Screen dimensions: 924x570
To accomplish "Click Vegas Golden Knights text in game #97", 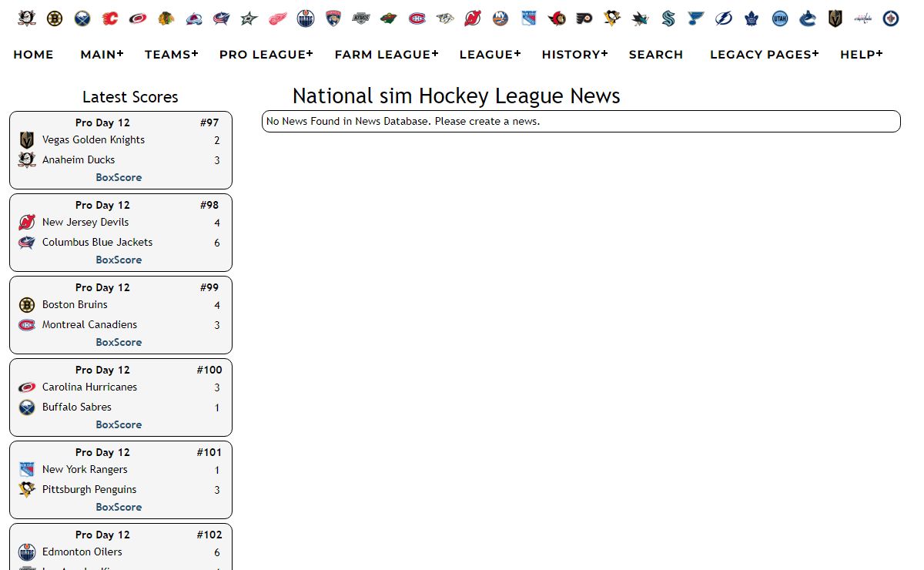I will pos(93,139).
